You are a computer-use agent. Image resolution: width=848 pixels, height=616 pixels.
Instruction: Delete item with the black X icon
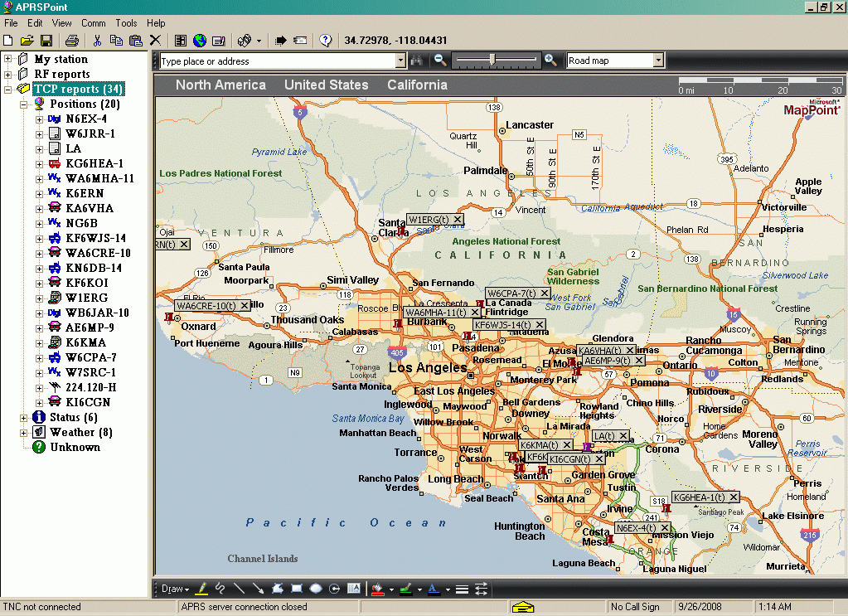(155, 40)
